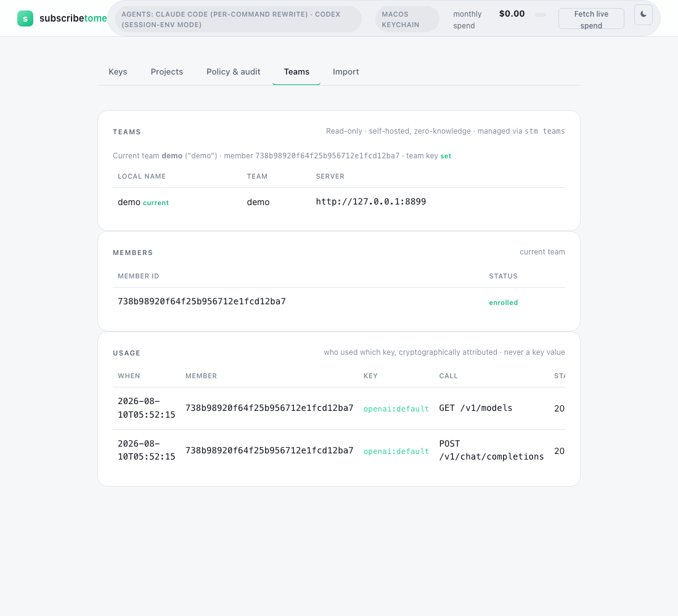Select the Teams tab

pos(296,71)
